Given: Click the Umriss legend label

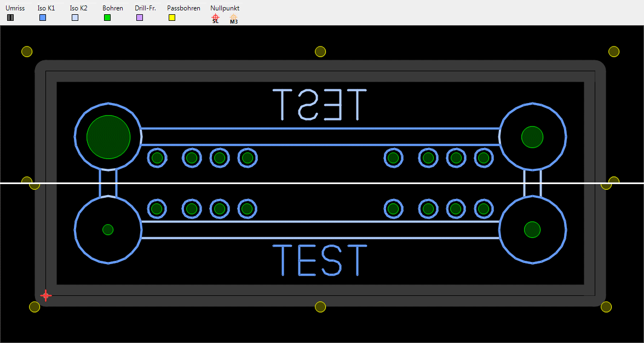Looking at the screenshot, I should click(x=15, y=8).
